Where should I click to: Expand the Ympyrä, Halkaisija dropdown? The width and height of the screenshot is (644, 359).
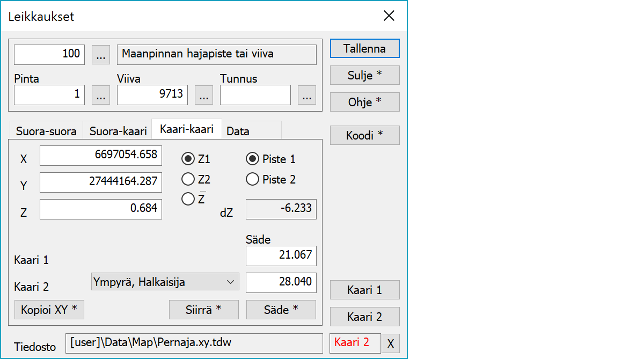tap(165, 281)
